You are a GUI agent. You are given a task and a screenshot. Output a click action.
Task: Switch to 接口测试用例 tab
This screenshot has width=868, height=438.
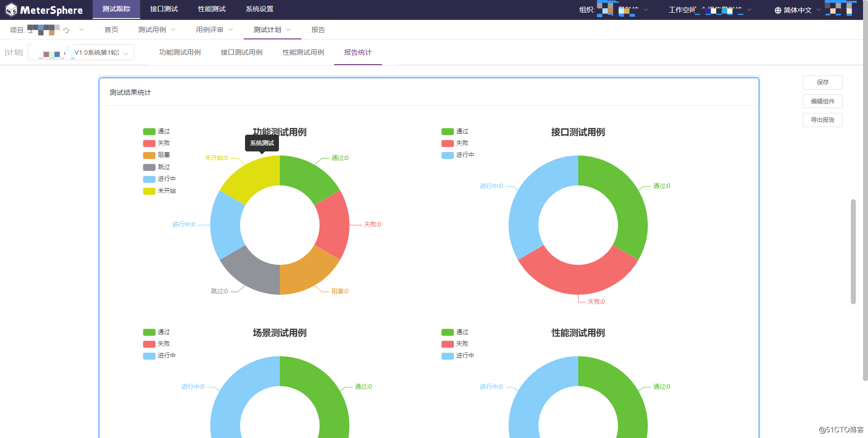[241, 52]
